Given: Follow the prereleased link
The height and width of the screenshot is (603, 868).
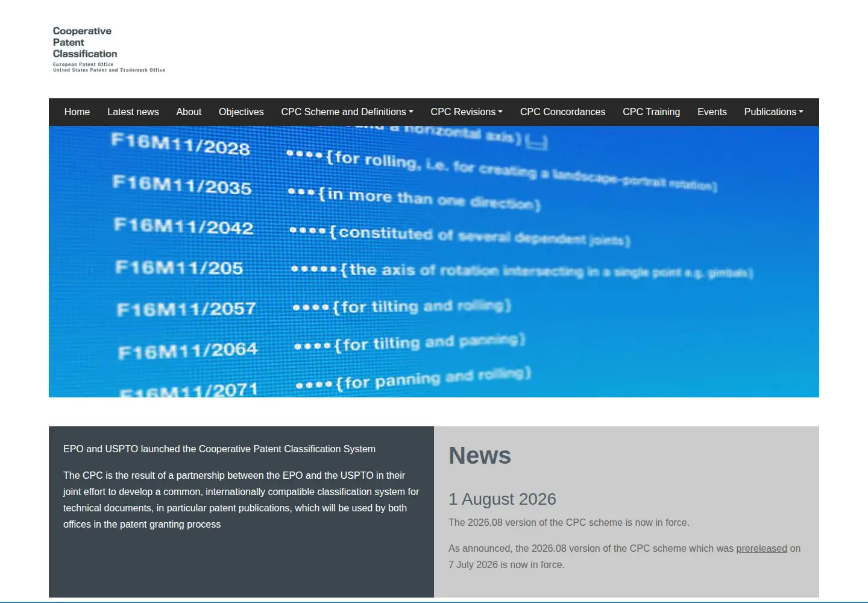Looking at the screenshot, I should pos(761,549).
